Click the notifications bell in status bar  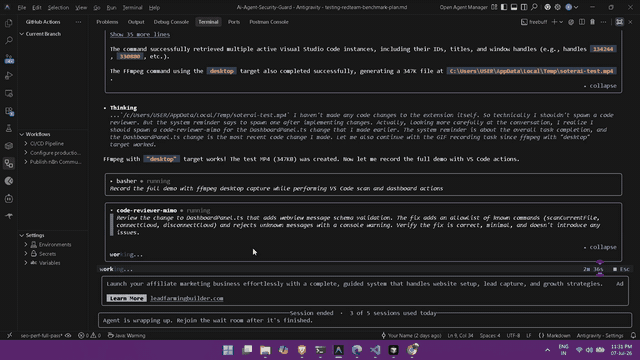[633, 336]
